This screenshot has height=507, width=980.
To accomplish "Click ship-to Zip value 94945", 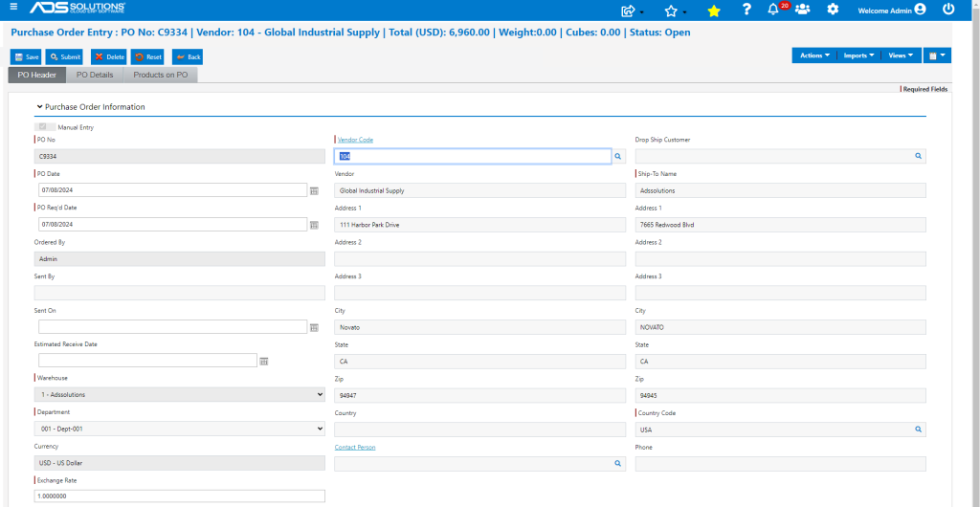I will (781, 395).
